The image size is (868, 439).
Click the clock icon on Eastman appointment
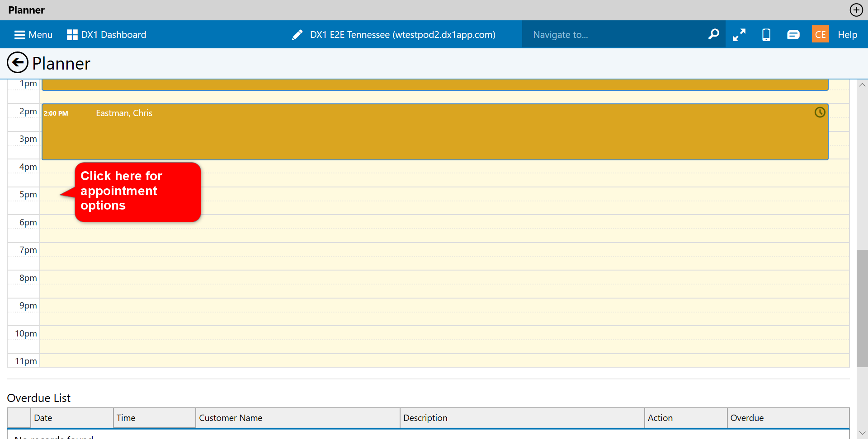[820, 112]
